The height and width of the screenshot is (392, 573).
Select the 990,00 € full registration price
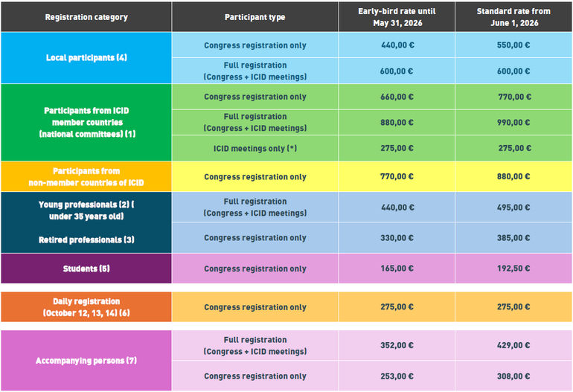coord(514,122)
